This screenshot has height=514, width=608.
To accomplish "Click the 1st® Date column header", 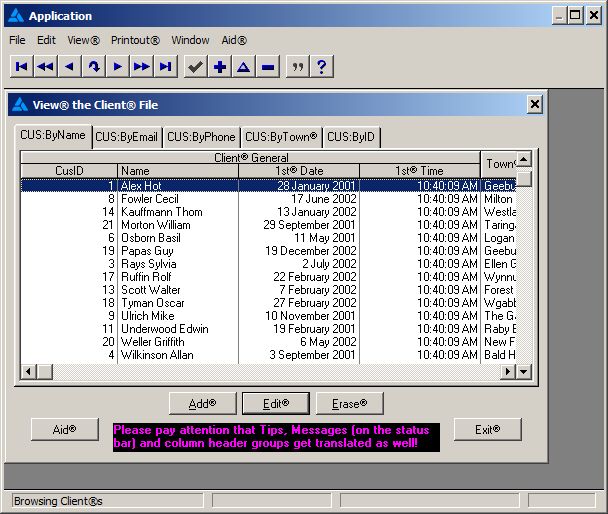I will click(x=299, y=171).
